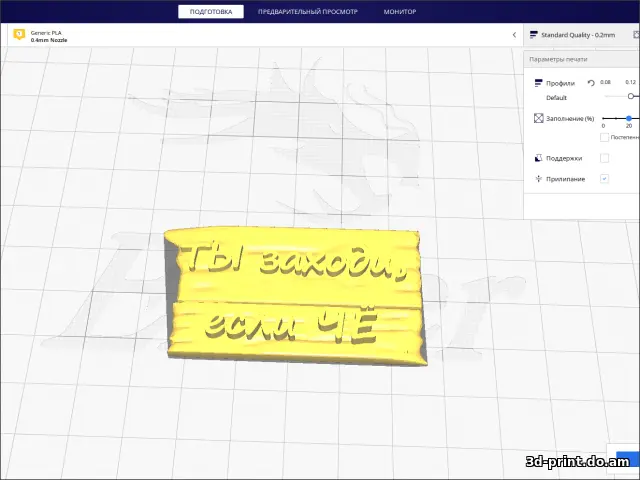Click the Default profile slider handle

pos(631,96)
